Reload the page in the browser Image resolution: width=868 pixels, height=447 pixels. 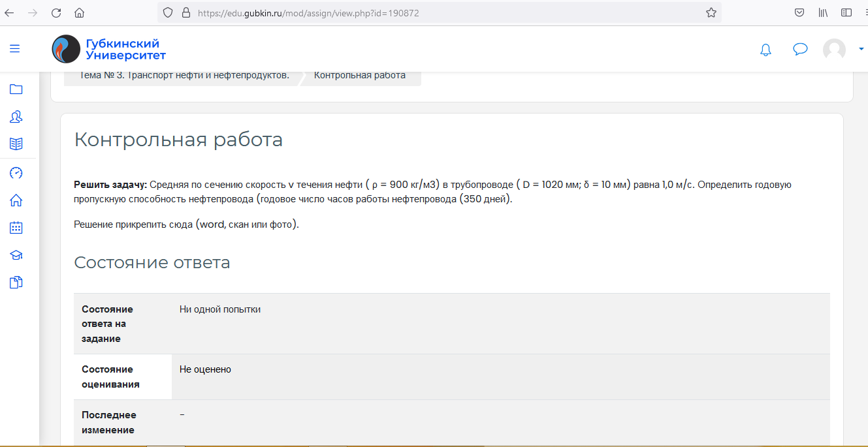pyautogui.click(x=56, y=12)
